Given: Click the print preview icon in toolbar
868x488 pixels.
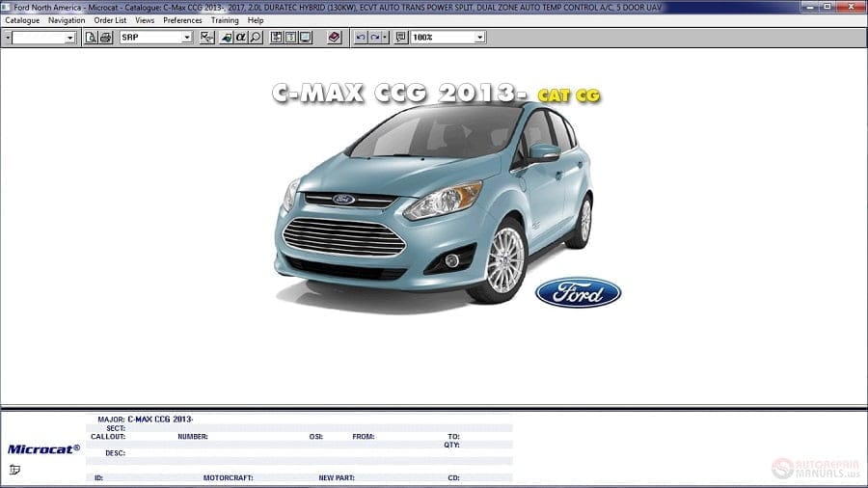Looking at the screenshot, I should coord(91,38).
